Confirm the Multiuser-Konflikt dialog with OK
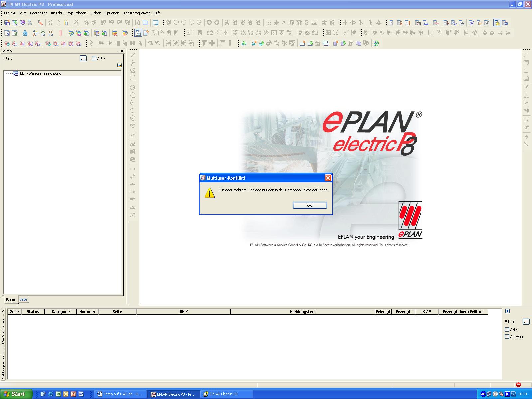This screenshot has width=532, height=399. (310, 205)
